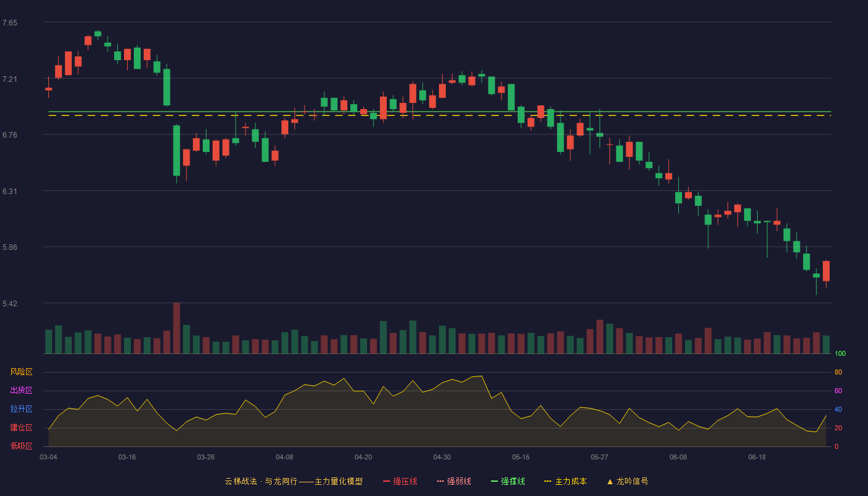868x496 pixels.
Task: Click the 03-04 date label
Action: tap(48, 457)
